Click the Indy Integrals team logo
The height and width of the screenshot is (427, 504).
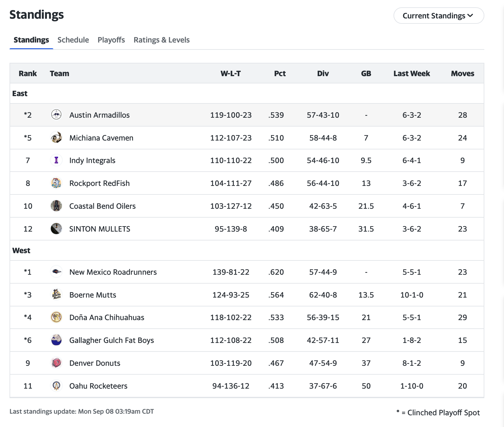click(56, 160)
